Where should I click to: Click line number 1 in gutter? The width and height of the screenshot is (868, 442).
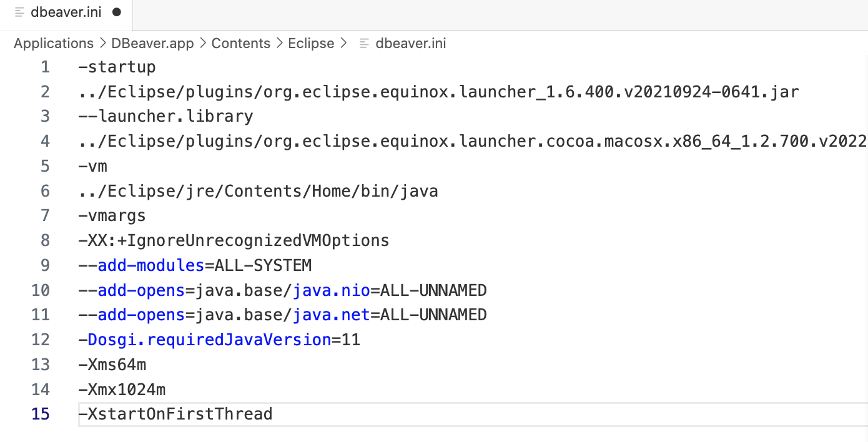click(45, 67)
